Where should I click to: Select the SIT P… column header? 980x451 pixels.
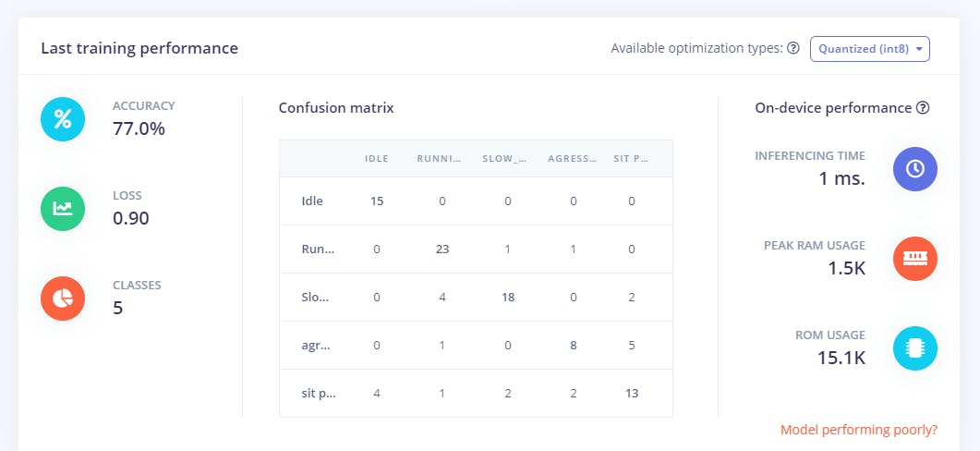coord(631,159)
